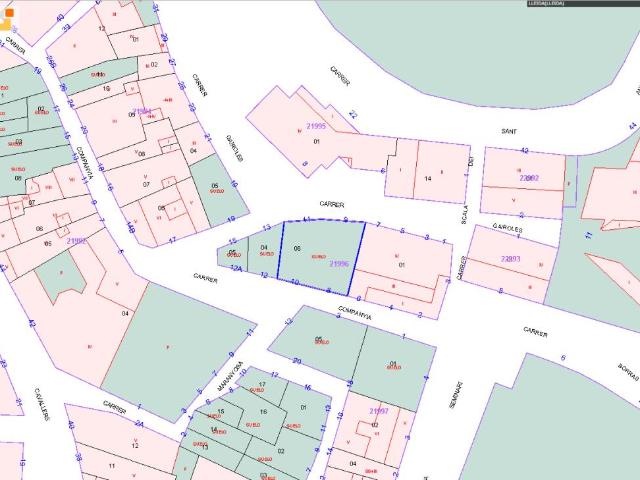The width and height of the screenshot is (640, 480).
Task: Click block number 21997 label
Action: point(378,411)
